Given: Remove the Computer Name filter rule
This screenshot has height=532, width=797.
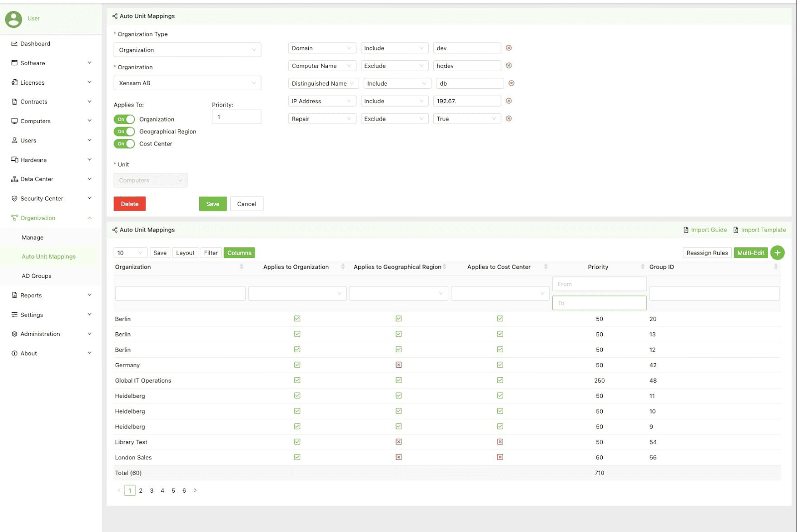Looking at the screenshot, I should coord(509,65).
